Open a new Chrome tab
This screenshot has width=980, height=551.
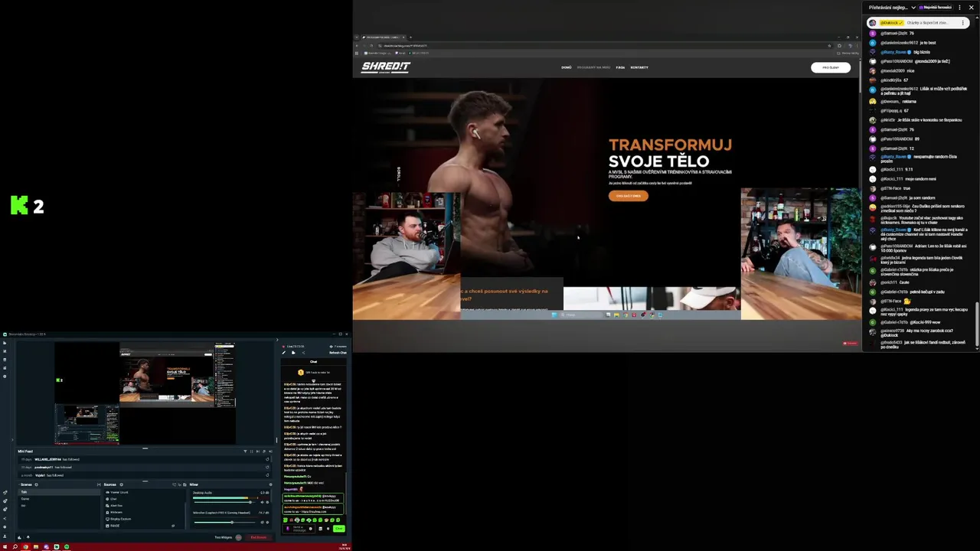point(410,37)
